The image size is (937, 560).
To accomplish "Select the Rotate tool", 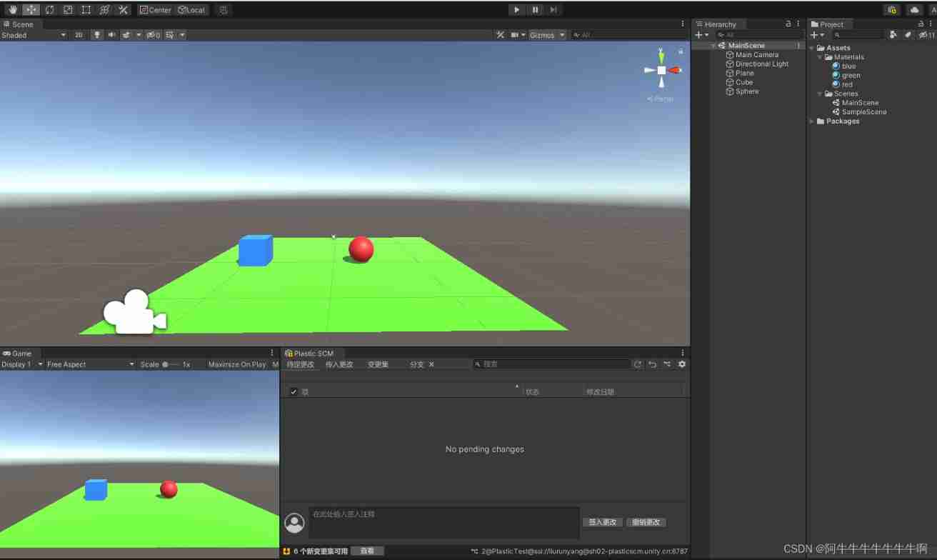I will tap(49, 10).
